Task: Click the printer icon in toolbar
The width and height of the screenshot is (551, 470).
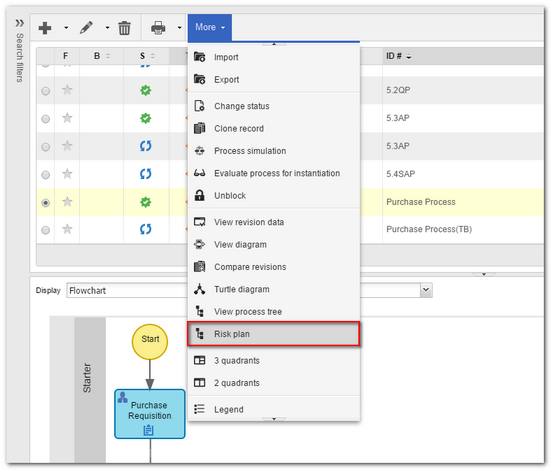Action: click(x=158, y=28)
